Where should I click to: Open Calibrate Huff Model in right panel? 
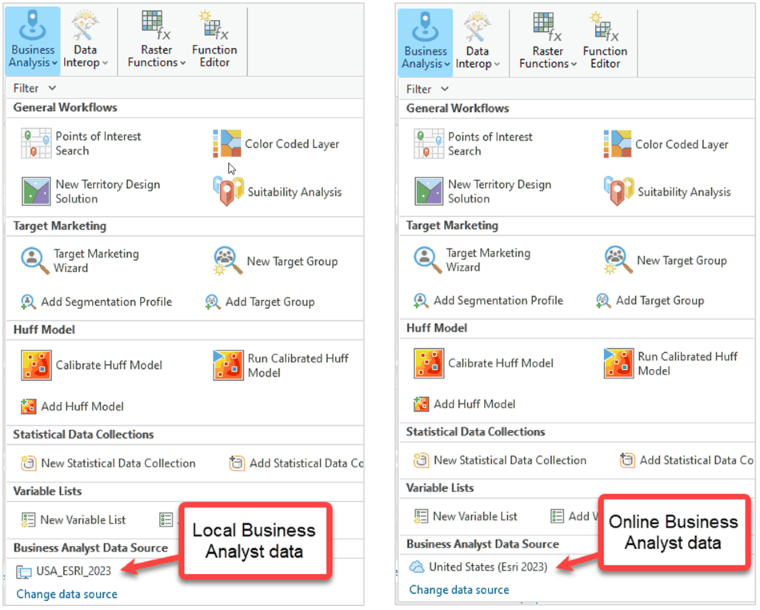484,363
